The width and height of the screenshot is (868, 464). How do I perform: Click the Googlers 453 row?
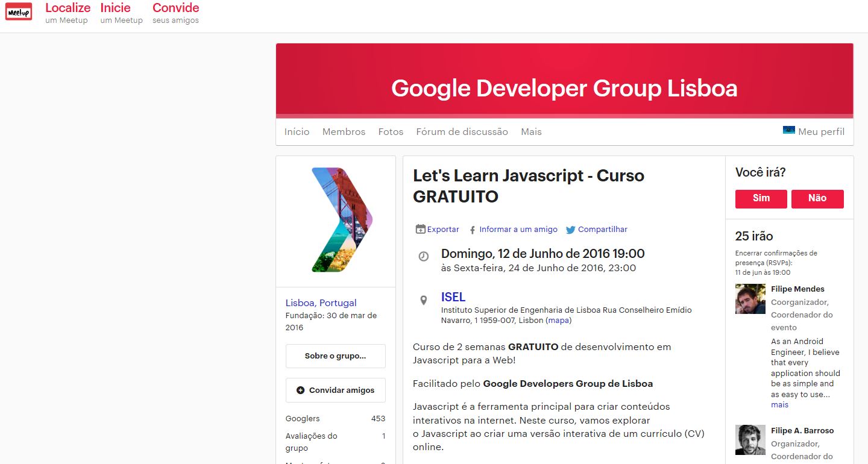pos(335,419)
